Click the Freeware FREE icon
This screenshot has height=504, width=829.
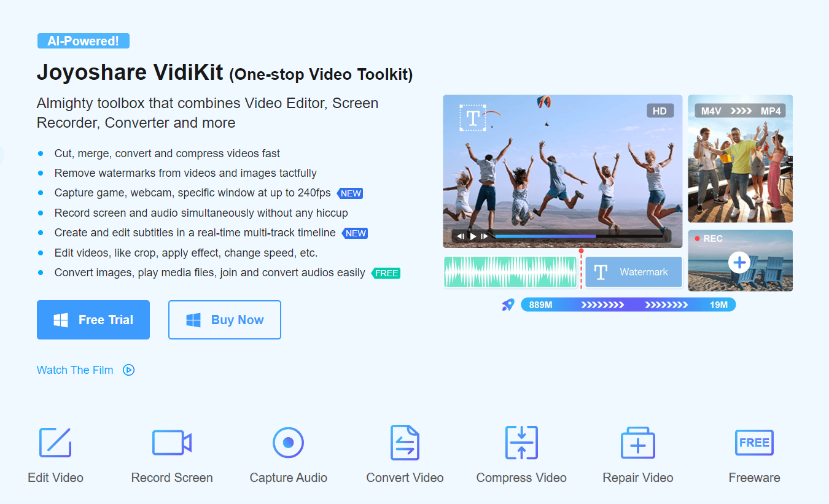[x=754, y=442]
